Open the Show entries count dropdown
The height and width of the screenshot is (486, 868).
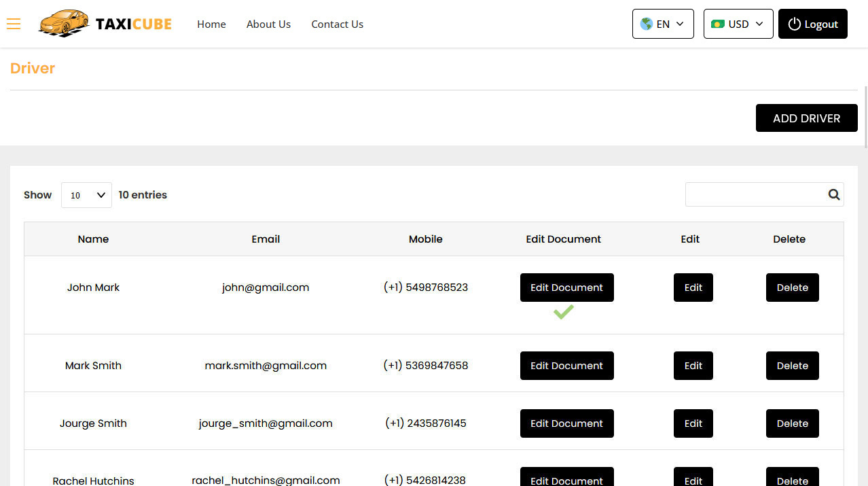(86, 195)
